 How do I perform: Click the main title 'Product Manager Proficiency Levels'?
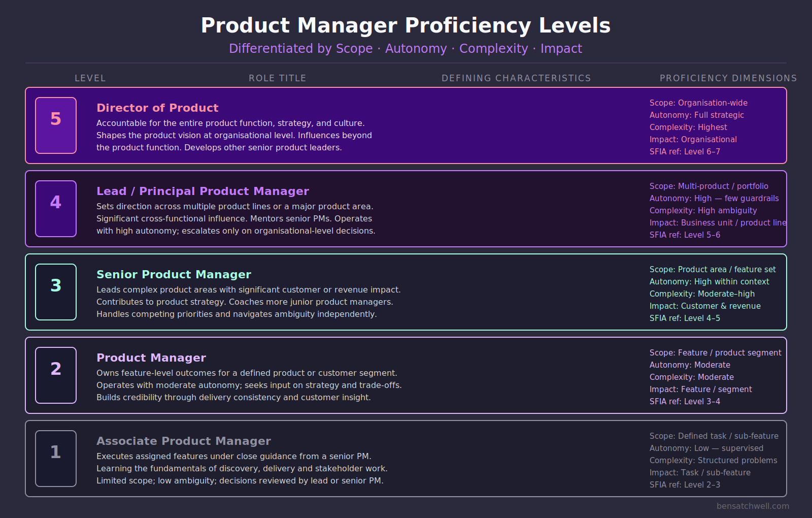pyautogui.click(x=406, y=25)
